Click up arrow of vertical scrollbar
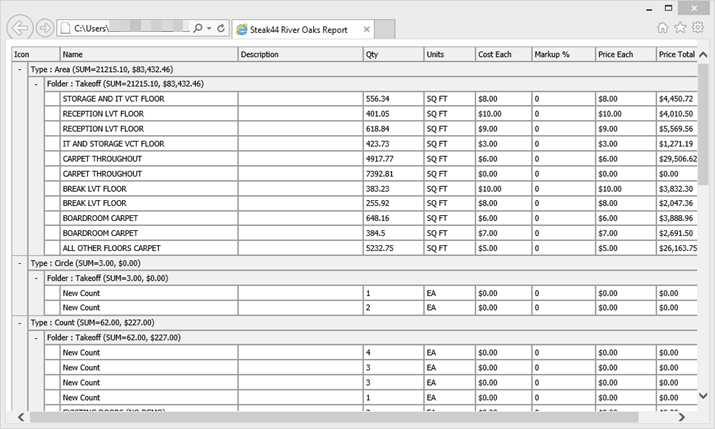 pyautogui.click(x=703, y=55)
